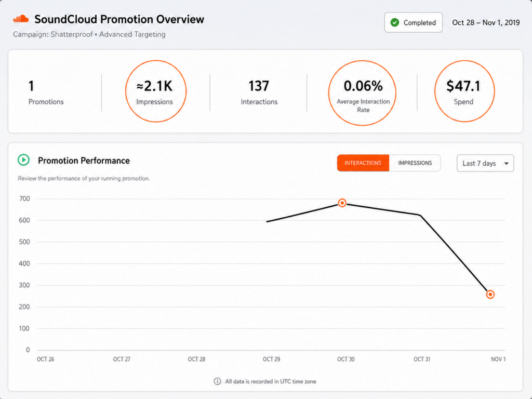Click the ≈2.1K Impressions circle
Viewport: 532px width, 399px height.
pyautogui.click(x=156, y=91)
